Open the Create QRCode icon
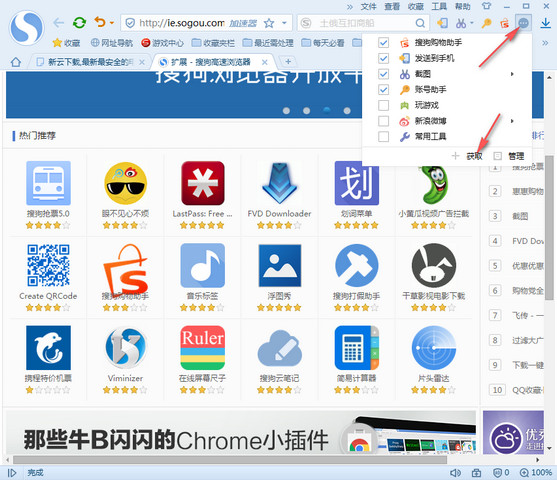This screenshot has height=480, width=557. [x=48, y=265]
